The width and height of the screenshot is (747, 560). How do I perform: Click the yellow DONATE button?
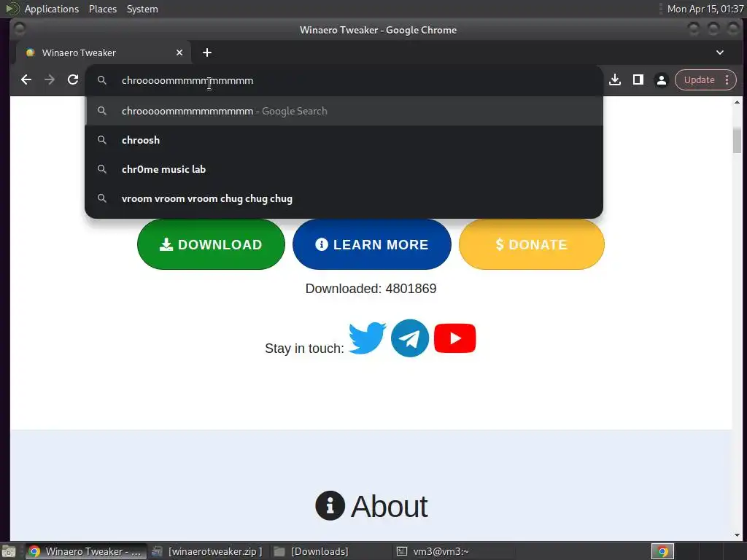pos(532,244)
